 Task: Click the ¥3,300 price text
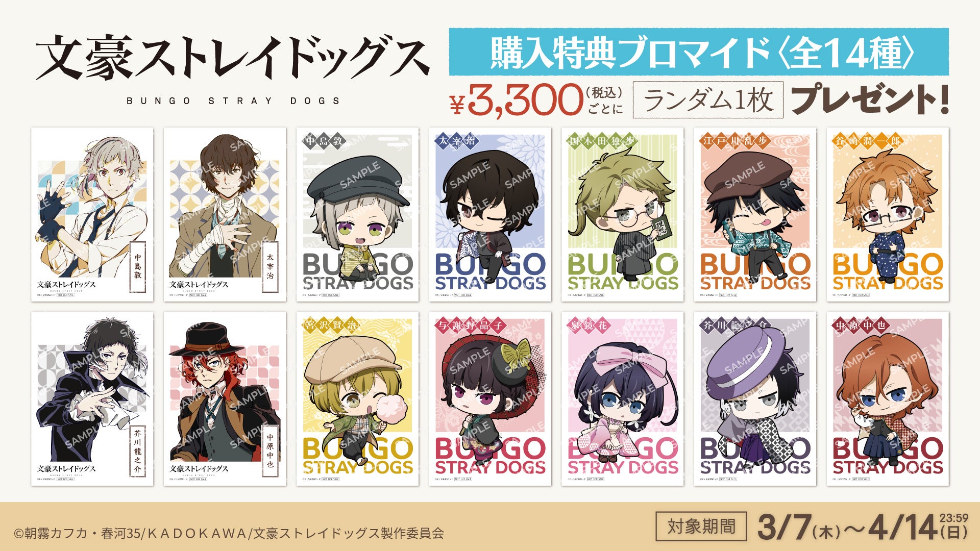[x=516, y=100]
